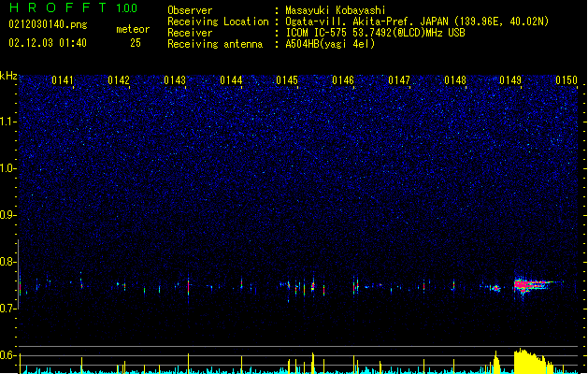Select the file name 0212030140.png
588x374 pixels.
pyautogui.click(x=48, y=24)
